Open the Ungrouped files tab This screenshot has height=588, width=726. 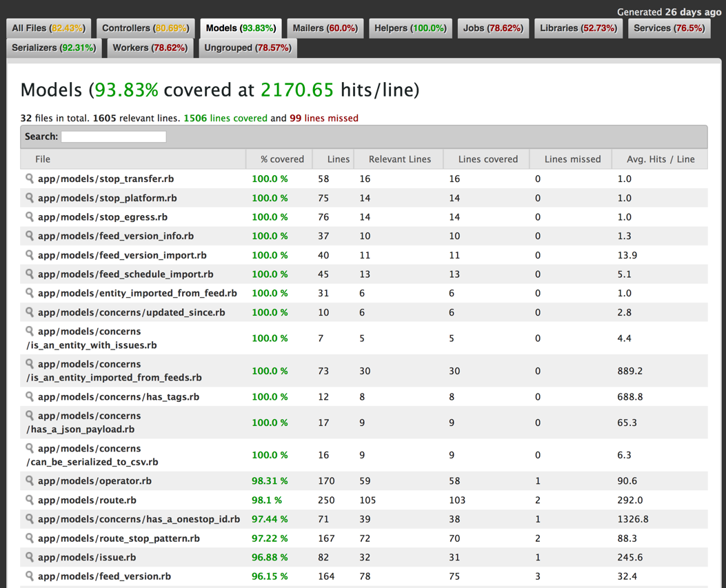point(246,48)
